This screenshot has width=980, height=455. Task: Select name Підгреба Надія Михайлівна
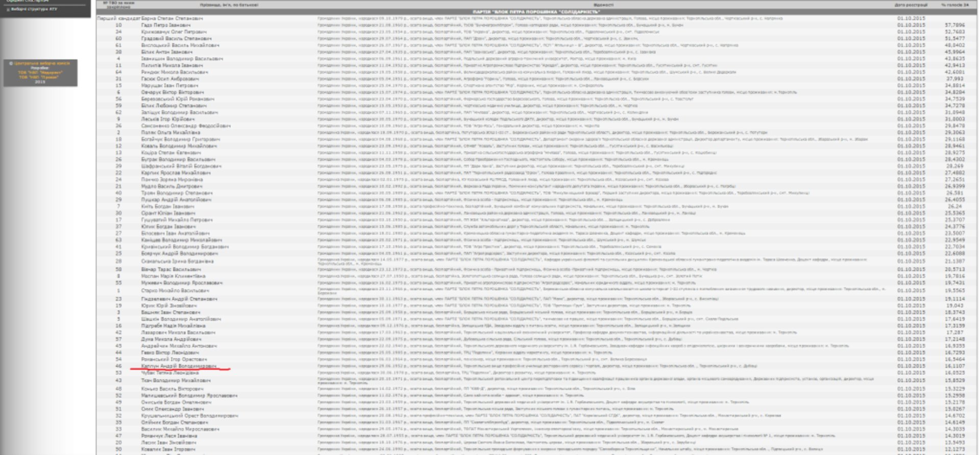(x=174, y=325)
